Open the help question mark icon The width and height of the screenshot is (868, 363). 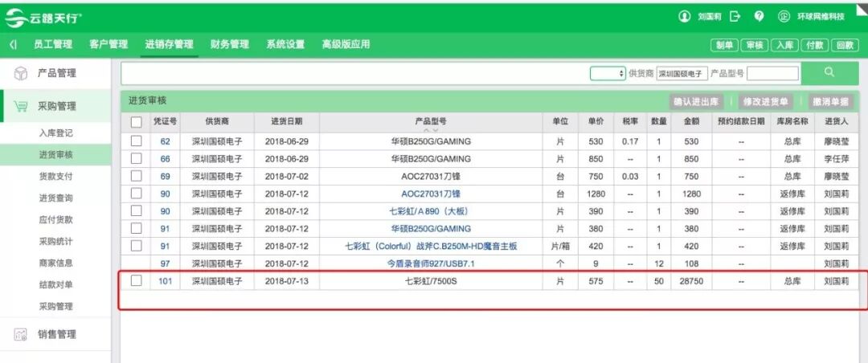coord(759,17)
